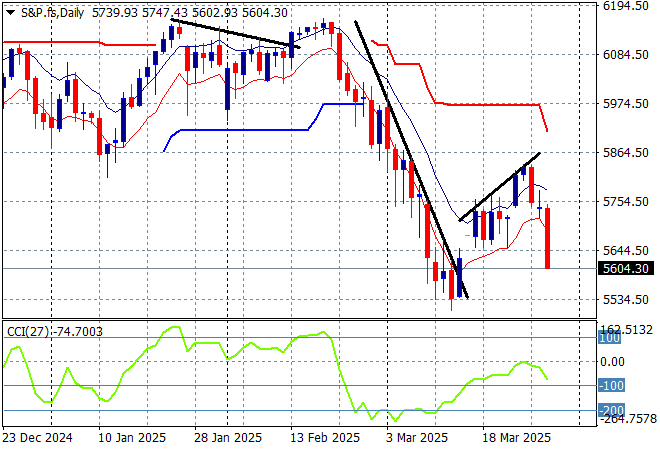Viewport: 660px width, 450px height.
Task: Click the 5754.50 price axis label
Action: (x=625, y=202)
